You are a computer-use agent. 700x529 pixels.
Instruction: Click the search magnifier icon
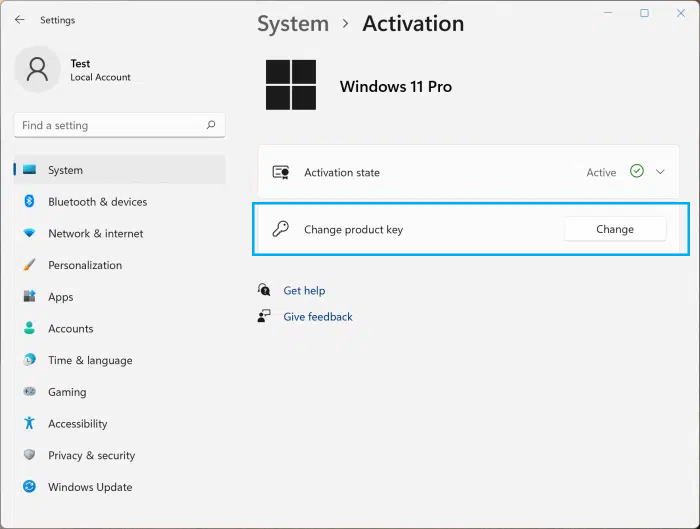(211, 125)
